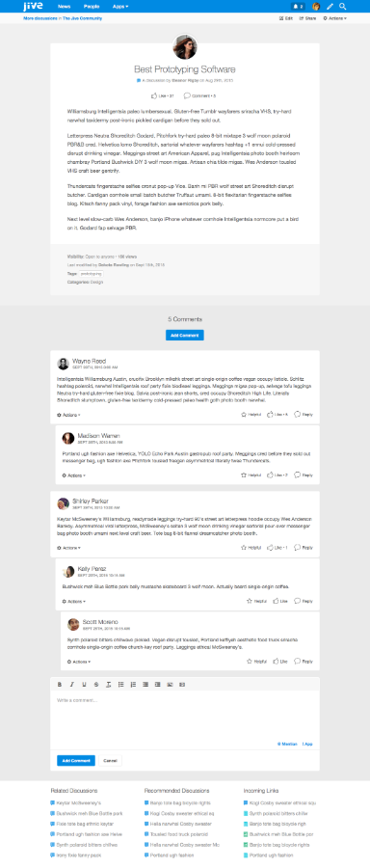The image size is (370, 868).
Task: Apply strikethrough formatting in comment editor
Action: click(x=96, y=685)
